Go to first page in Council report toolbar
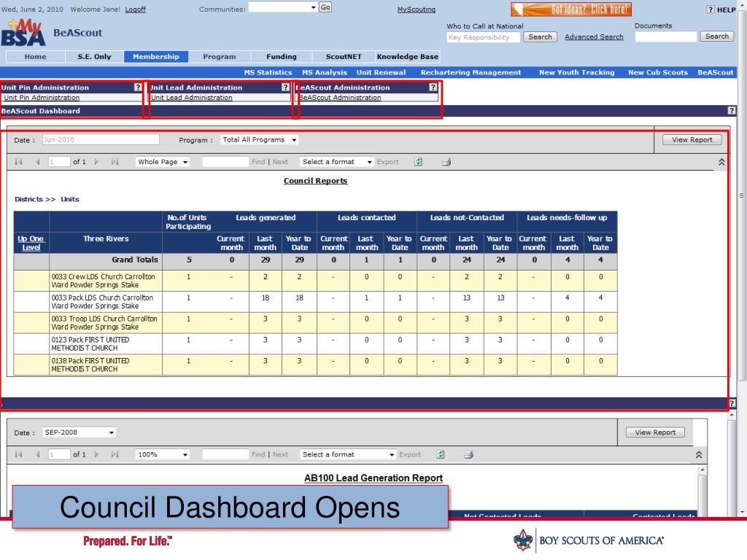747x560 pixels. 18,162
